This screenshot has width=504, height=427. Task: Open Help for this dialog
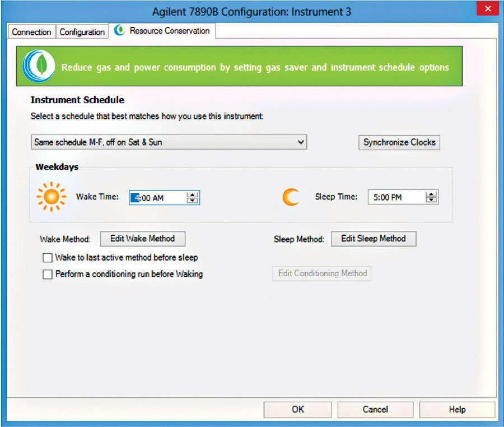[457, 409]
